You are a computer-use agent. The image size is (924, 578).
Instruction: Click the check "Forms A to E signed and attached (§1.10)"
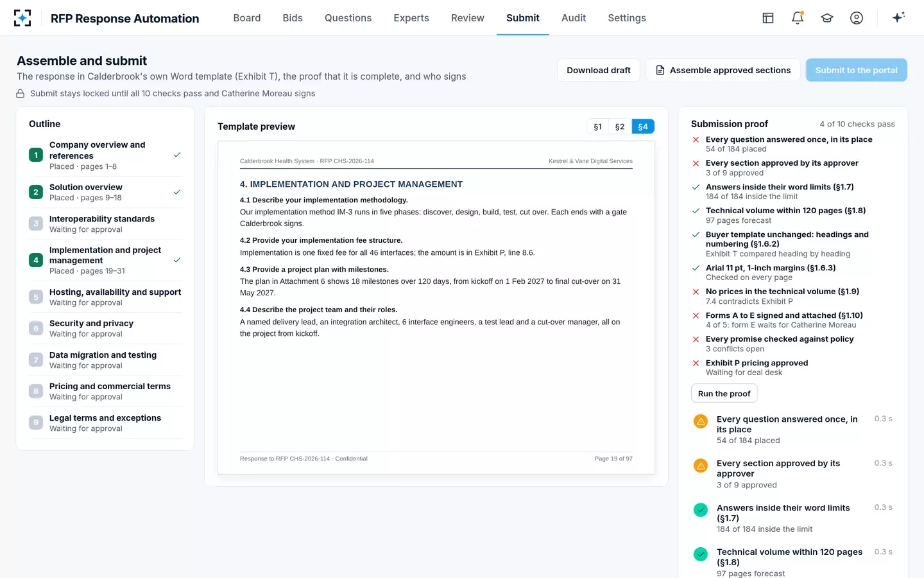(784, 315)
